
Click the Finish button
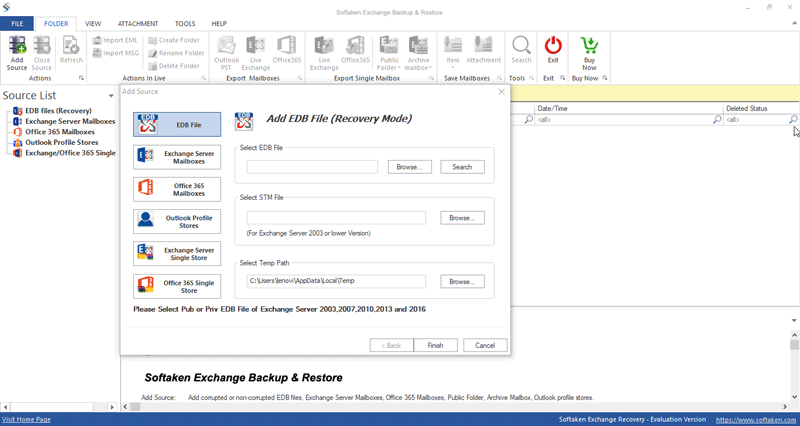(435, 345)
